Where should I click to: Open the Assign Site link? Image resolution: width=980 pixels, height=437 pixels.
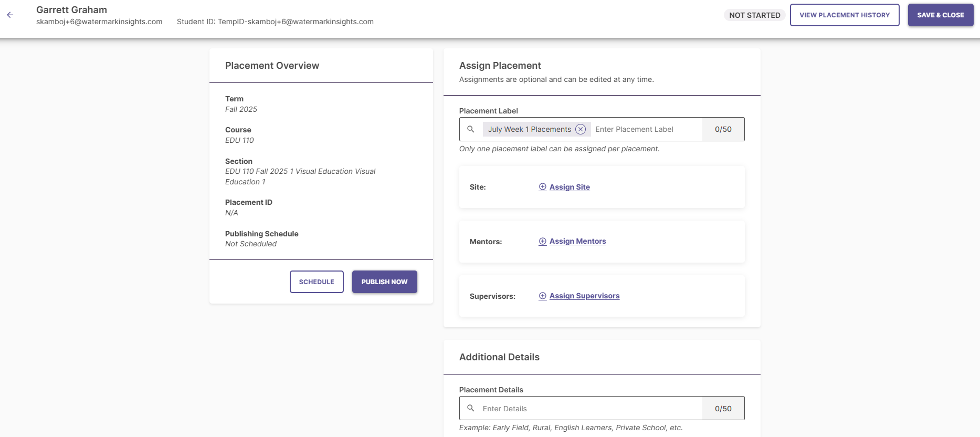(x=570, y=187)
